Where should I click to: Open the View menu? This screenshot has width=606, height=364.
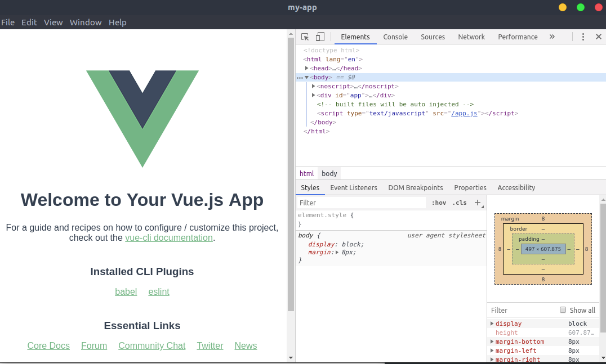(54, 23)
